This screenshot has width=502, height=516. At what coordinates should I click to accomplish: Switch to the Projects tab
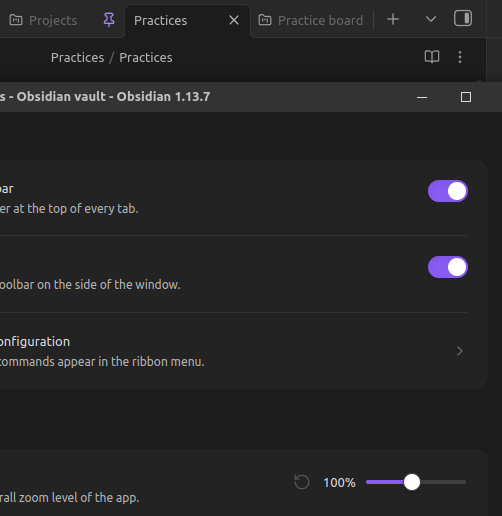[x=53, y=20]
